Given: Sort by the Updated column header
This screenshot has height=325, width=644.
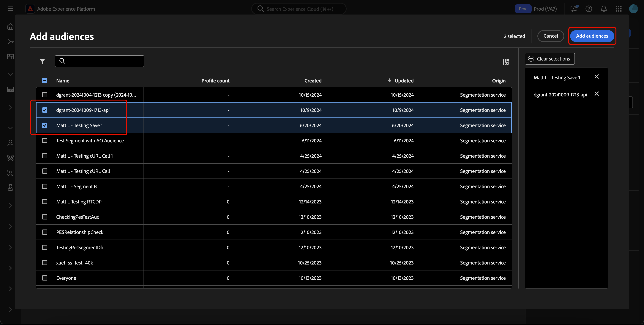Looking at the screenshot, I should (404, 81).
